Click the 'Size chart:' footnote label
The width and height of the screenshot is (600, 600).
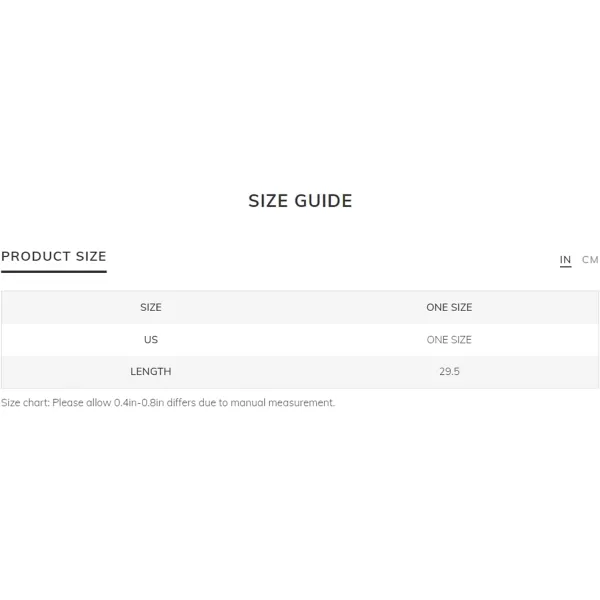coord(25,403)
